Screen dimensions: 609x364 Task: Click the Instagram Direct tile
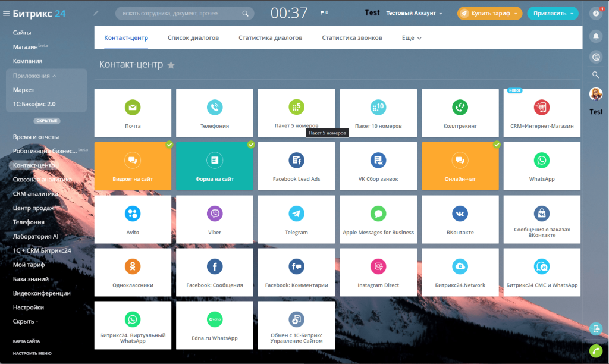point(378,272)
